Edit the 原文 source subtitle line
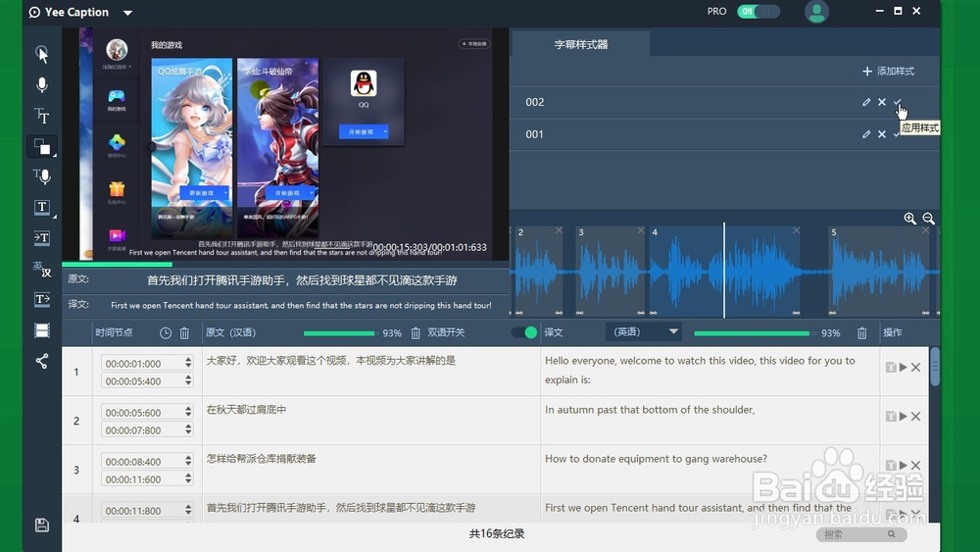This screenshot has height=552, width=980. 302,280
